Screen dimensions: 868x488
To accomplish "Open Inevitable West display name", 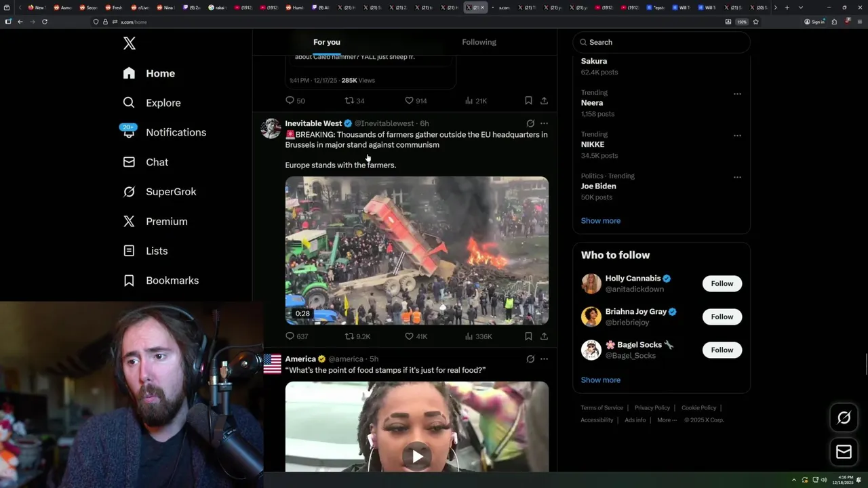I will point(313,123).
